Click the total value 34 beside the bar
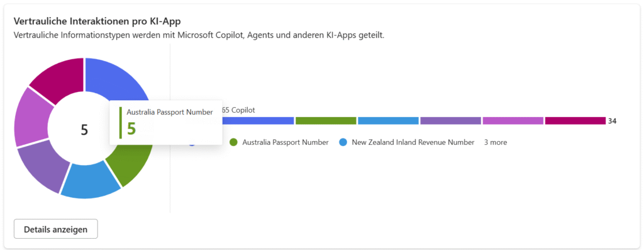644x250 pixels. tap(612, 121)
